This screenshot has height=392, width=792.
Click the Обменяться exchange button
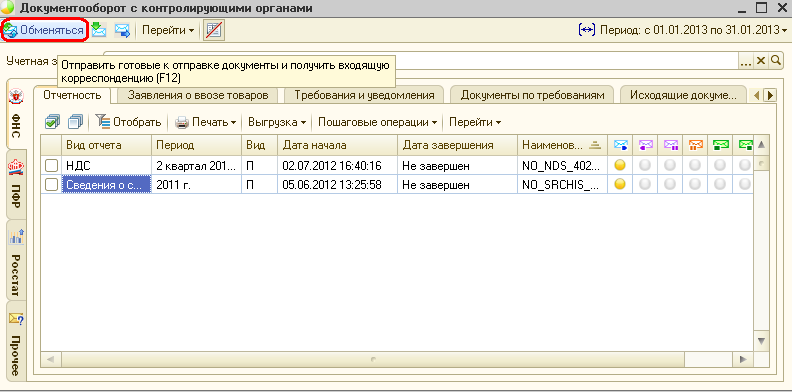pos(43,30)
